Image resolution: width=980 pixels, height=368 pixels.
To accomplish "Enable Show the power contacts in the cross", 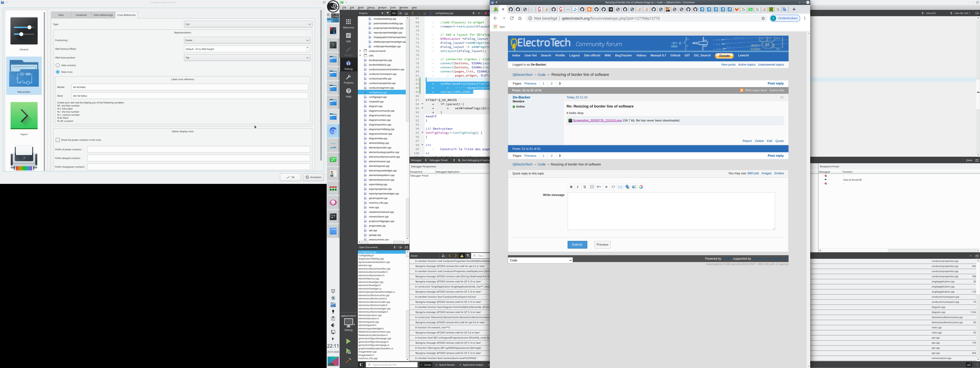I will [58, 140].
